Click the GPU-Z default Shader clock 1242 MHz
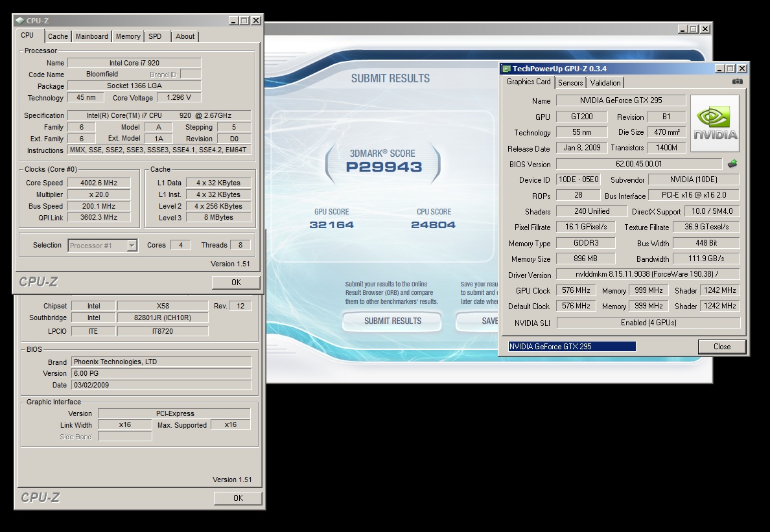This screenshot has width=770, height=532. [x=719, y=306]
